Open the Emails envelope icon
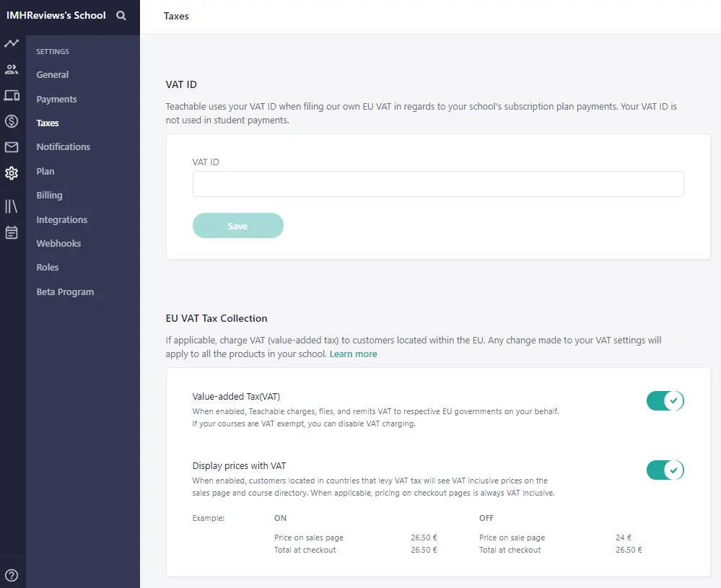The image size is (721, 588). click(x=12, y=147)
